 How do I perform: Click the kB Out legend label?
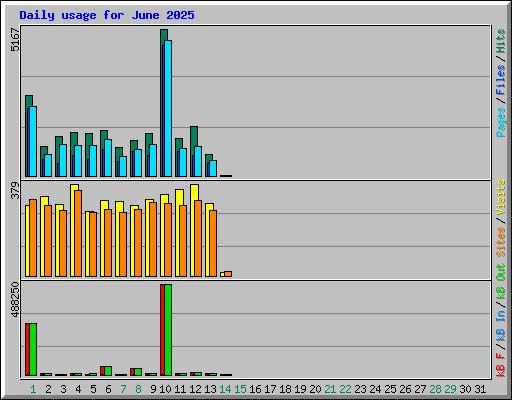(500, 282)
